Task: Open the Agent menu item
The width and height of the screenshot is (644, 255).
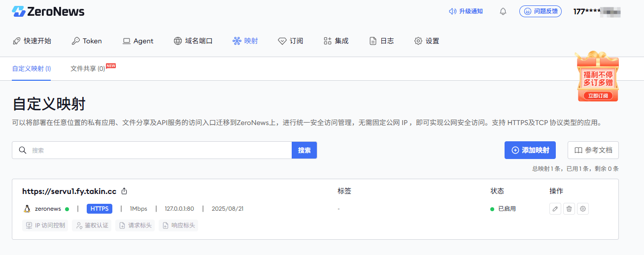Action: coord(138,41)
